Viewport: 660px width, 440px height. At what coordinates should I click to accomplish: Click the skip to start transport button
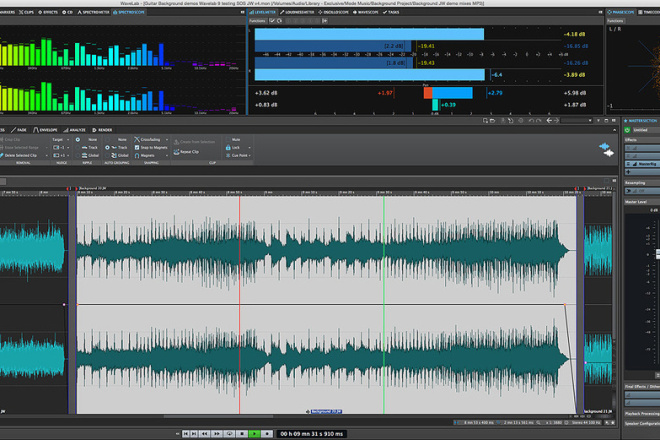pyautogui.click(x=186, y=433)
